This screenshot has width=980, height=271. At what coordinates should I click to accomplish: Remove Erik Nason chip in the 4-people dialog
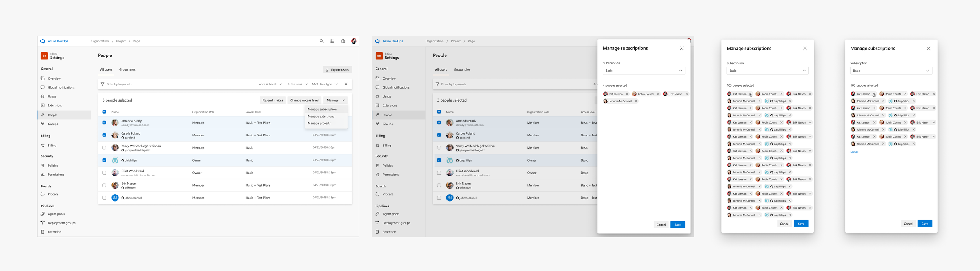point(686,94)
